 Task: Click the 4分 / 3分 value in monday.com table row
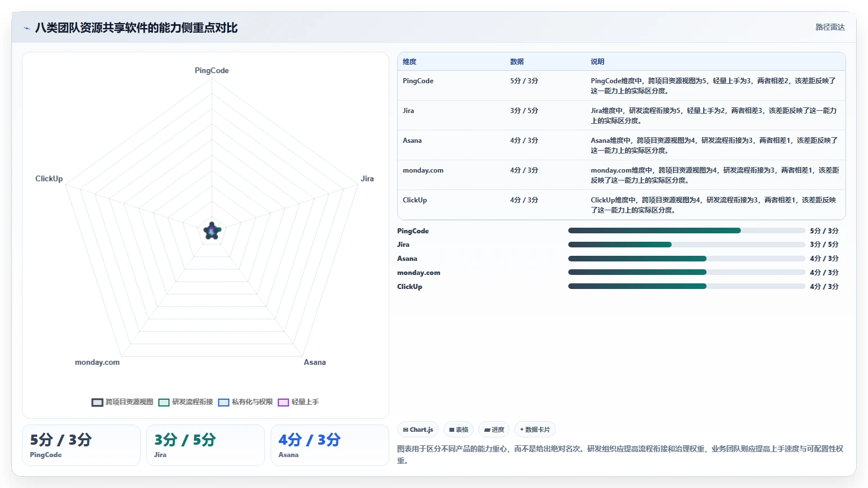(x=524, y=170)
